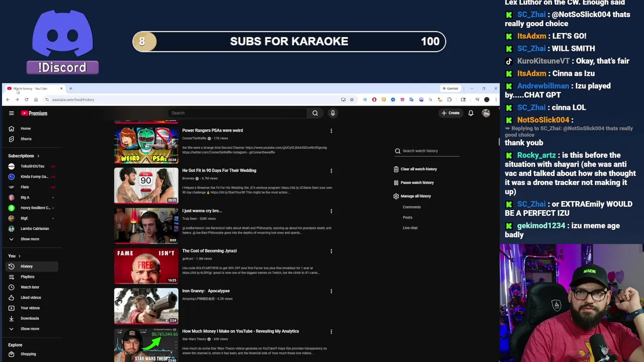This screenshot has width=644, height=362.
Task: Open options for Cost of Becoming Jynxzi
Action: [x=331, y=251]
